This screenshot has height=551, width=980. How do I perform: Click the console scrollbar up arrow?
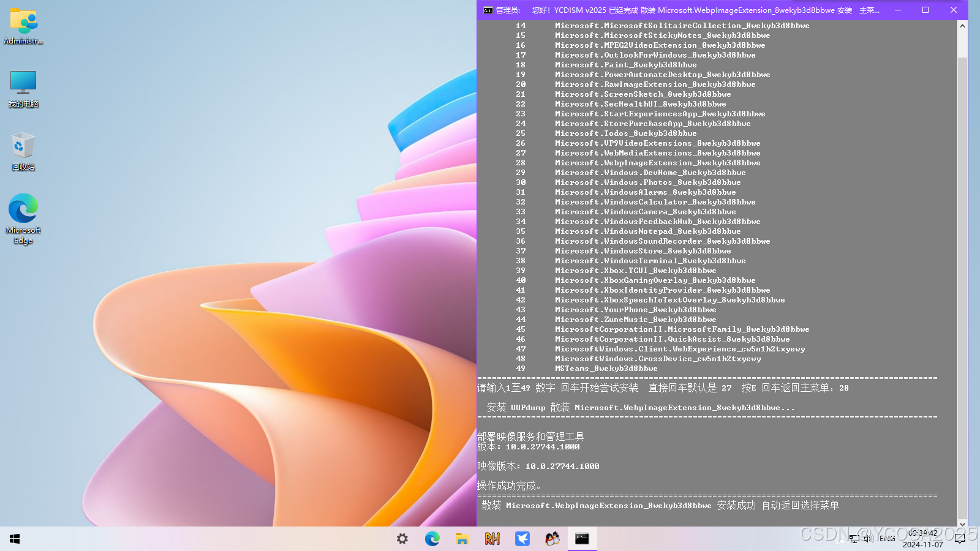tap(962, 26)
